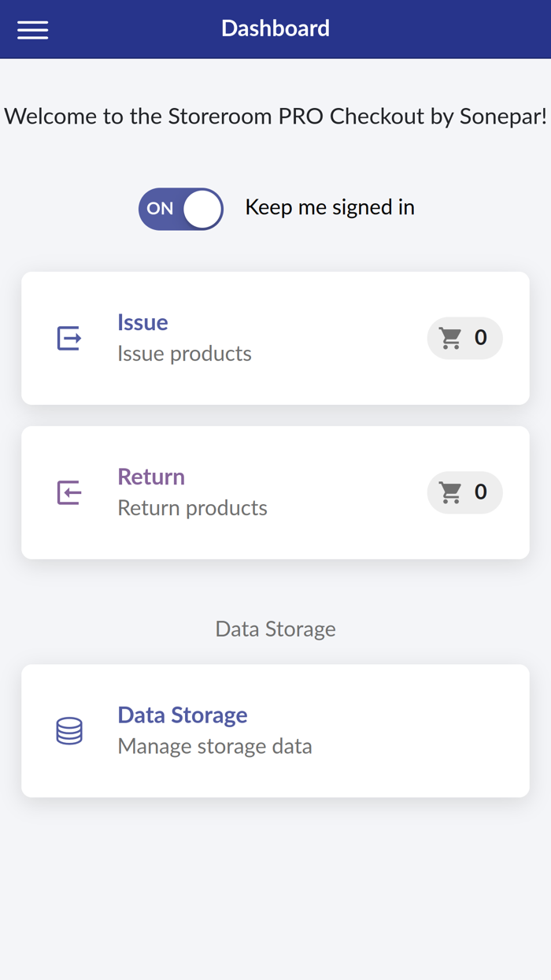Click the Welcome to Storeroom PRO text

pyautogui.click(x=275, y=116)
